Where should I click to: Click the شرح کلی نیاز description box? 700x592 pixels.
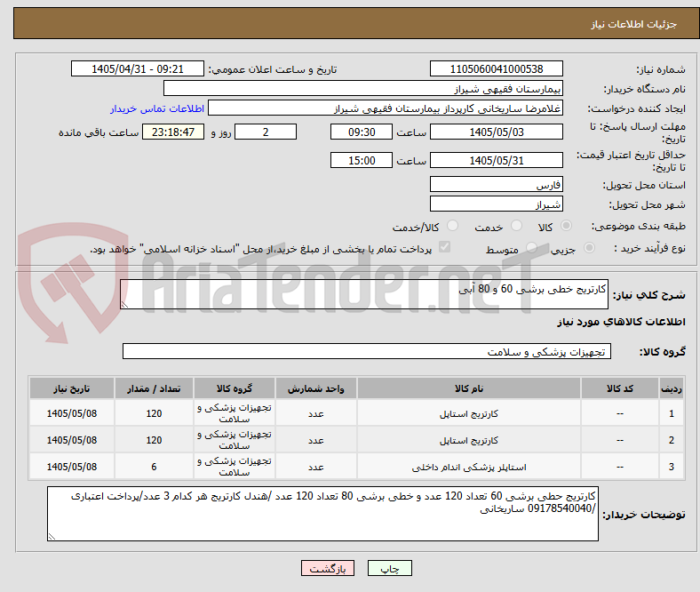pos(364,294)
